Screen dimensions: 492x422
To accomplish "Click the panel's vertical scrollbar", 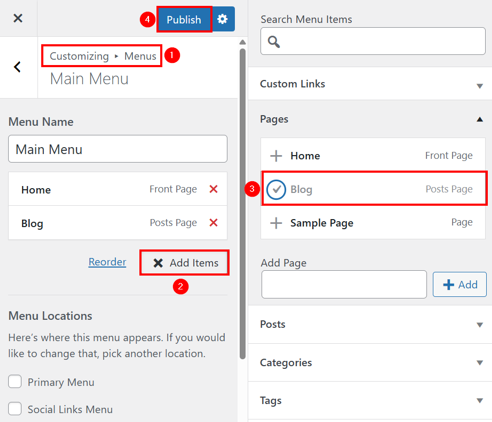I will [x=243, y=203].
